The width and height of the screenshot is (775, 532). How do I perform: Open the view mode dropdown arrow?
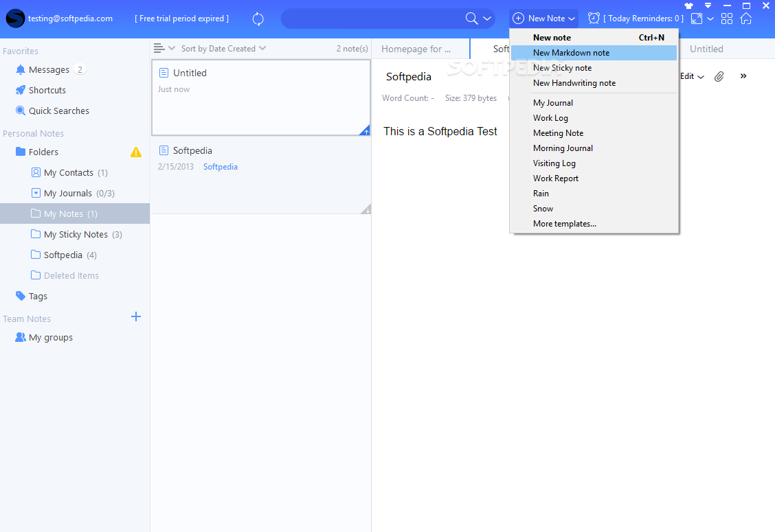point(172,48)
